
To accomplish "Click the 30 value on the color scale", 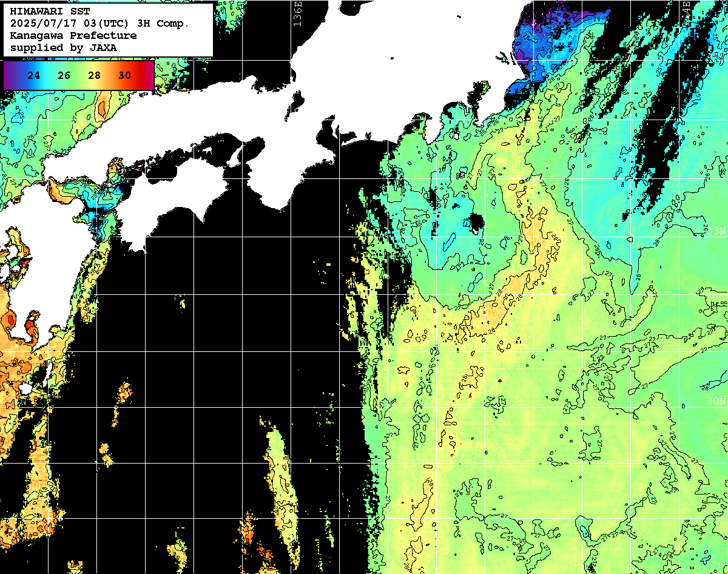I will (x=124, y=76).
